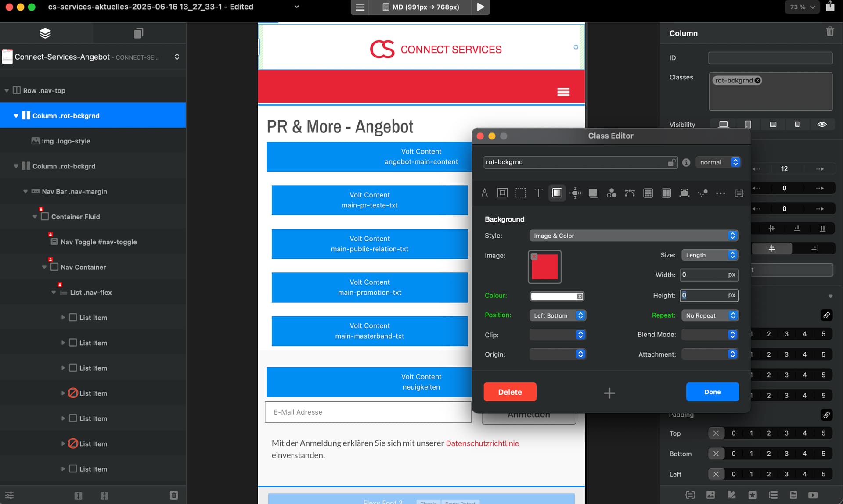Collapse the Nav Bar .nav-margin tree item
Viewport: 843px width, 504px height.
(x=25, y=192)
